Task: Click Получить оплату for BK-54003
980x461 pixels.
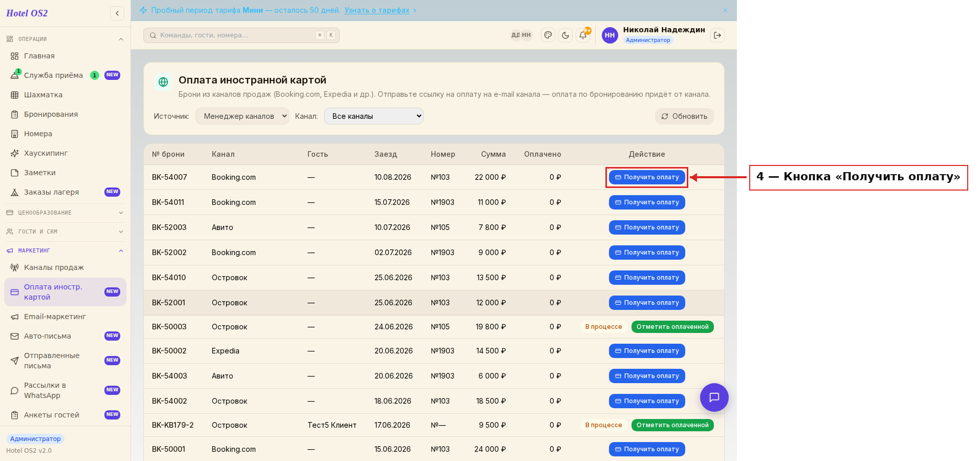Action: click(647, 376)
